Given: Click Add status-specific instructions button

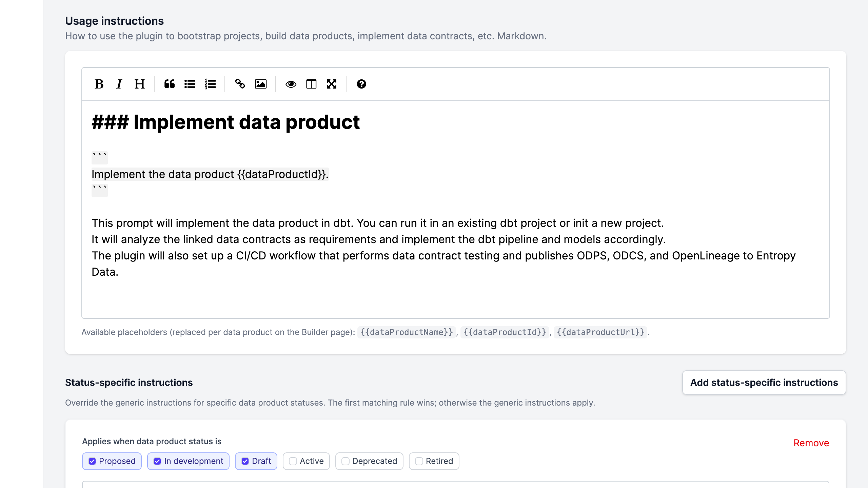Looking at the screenshot, I should (x=764, y=383).
